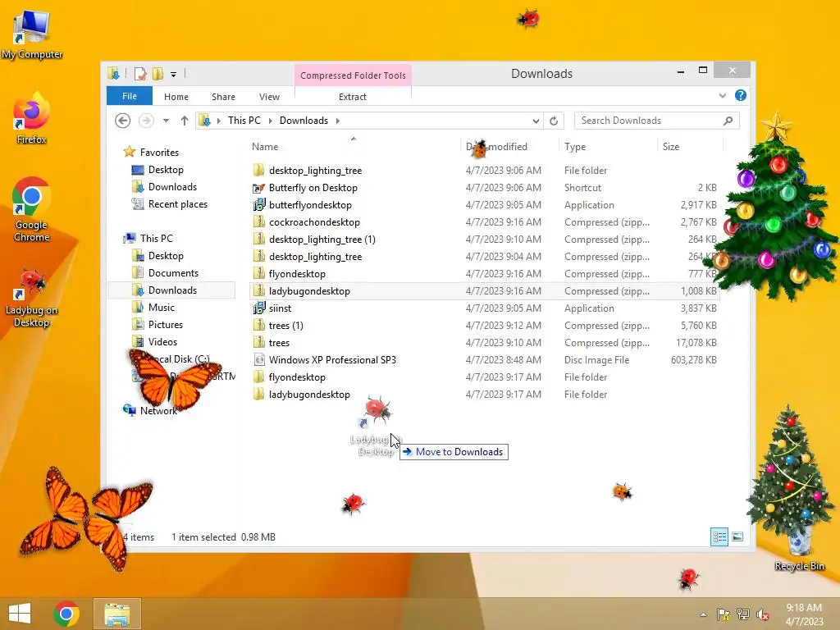Image resolution: width=840 pixels, height=630 pixels.
Task: Refresh the Downloads folder view
Action: [x=554, y=121]
